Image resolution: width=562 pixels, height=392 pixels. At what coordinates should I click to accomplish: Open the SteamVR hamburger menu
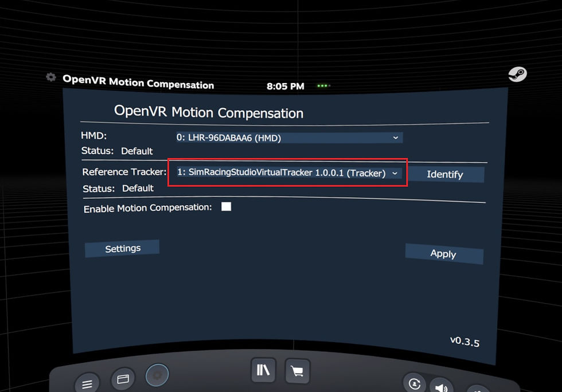(87, 384)
